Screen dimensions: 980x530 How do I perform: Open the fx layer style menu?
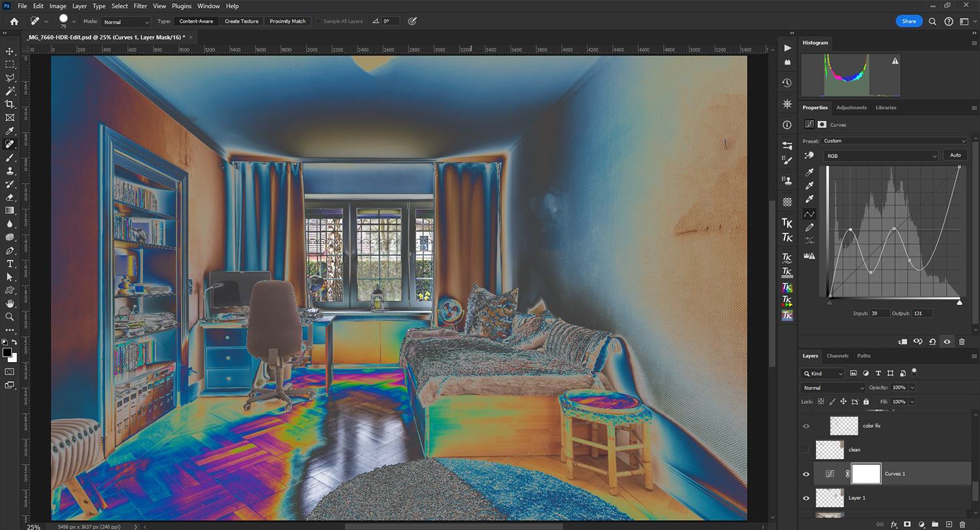(893, 524)
